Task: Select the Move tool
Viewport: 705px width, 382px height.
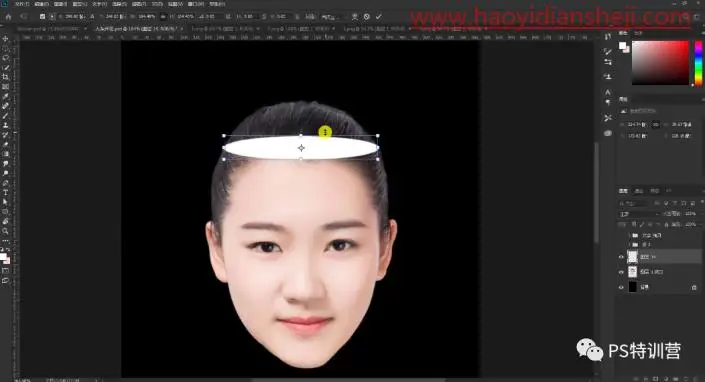Action: point(5,39)
